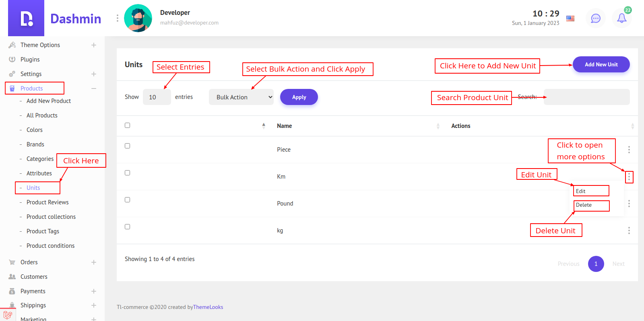Viewport: 644px width, 321px height.
Task: Choose Delete from the row options menu
Action: point(584,205)
